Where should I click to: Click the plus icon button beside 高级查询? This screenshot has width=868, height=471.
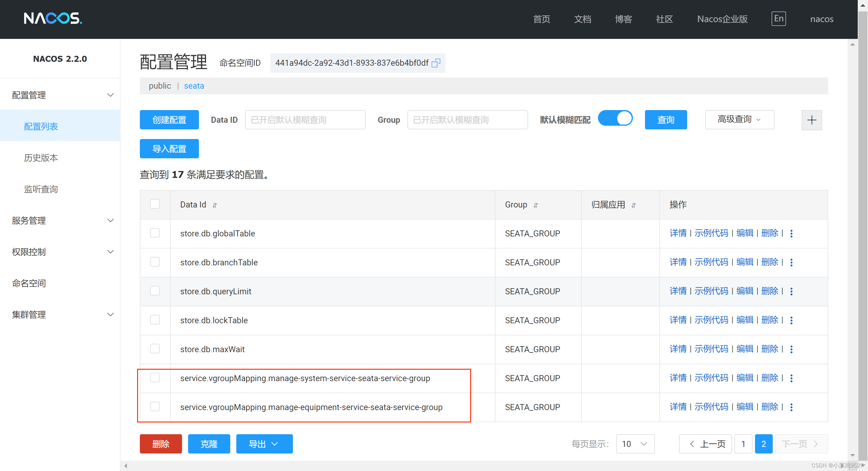(x=811, y=120)
